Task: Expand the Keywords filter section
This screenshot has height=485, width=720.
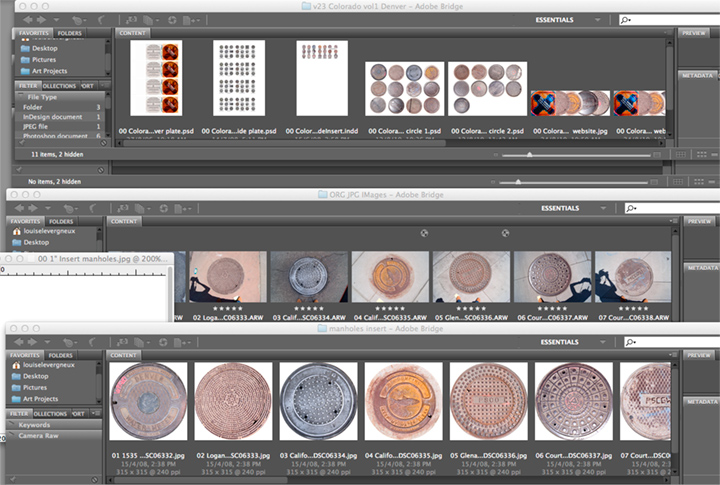Action: tap(12, 424)
